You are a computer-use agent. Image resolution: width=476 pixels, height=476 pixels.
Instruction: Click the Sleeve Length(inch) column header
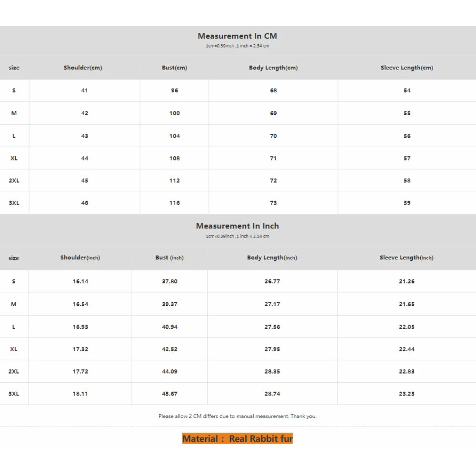tap(407, 258)
